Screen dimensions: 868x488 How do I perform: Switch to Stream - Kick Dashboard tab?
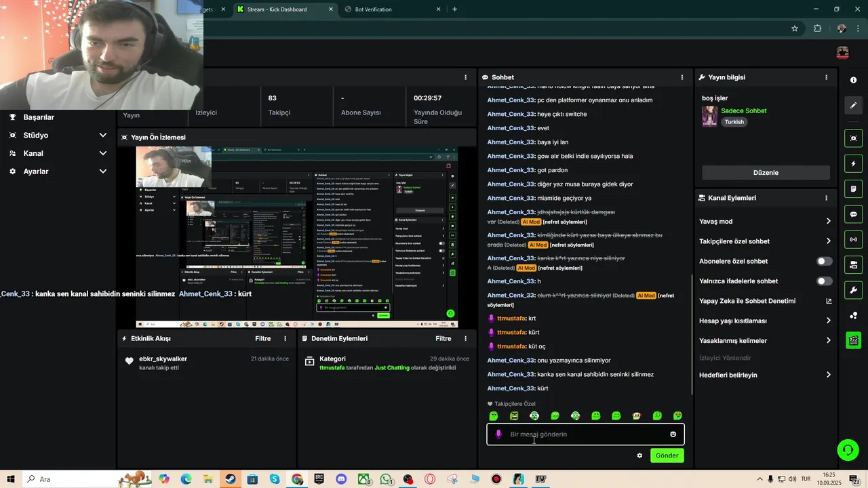[x=285, y=9]
